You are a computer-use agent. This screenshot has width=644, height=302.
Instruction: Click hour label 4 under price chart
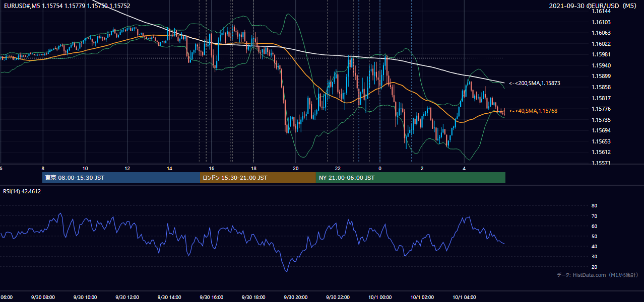click(x=464, y=168)
